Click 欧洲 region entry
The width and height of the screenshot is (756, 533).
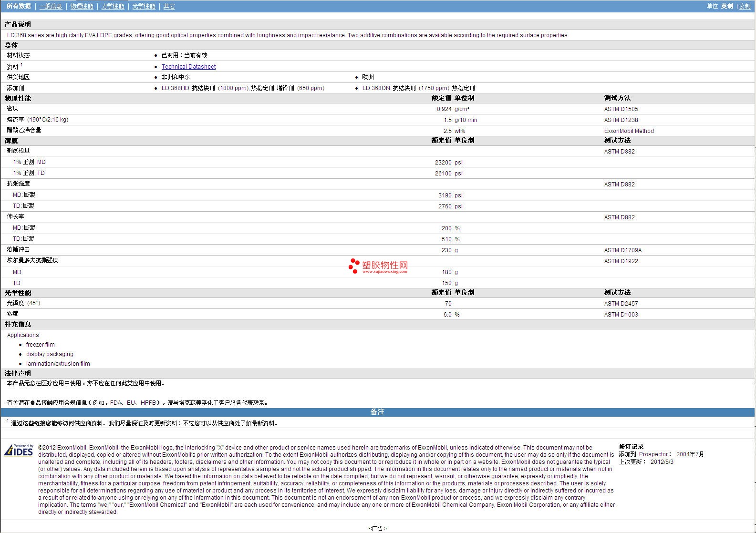tap(368, 77)
